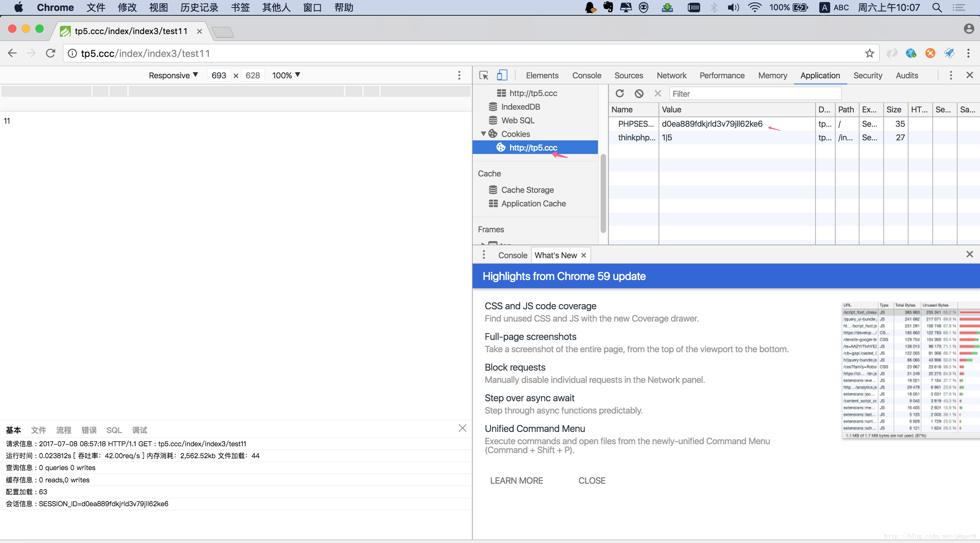Click CLOSE button in Chrome 59 highlights
Screen dimensions: 980x543
591,480
